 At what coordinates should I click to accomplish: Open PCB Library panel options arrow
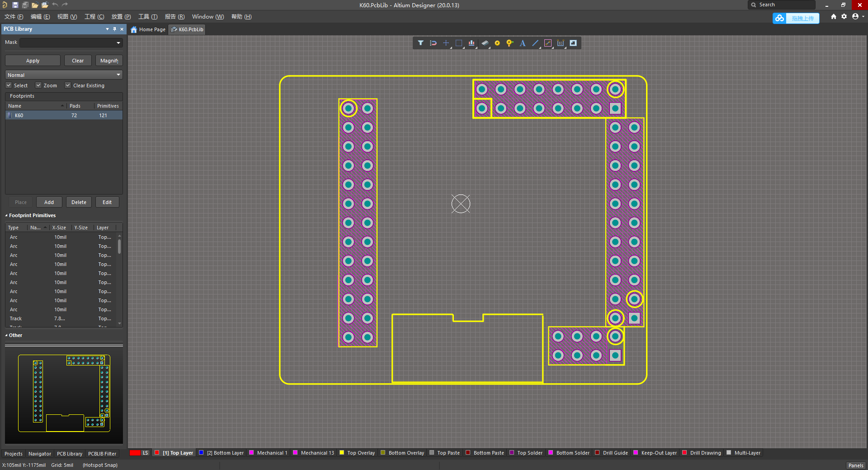click(107, 29)
